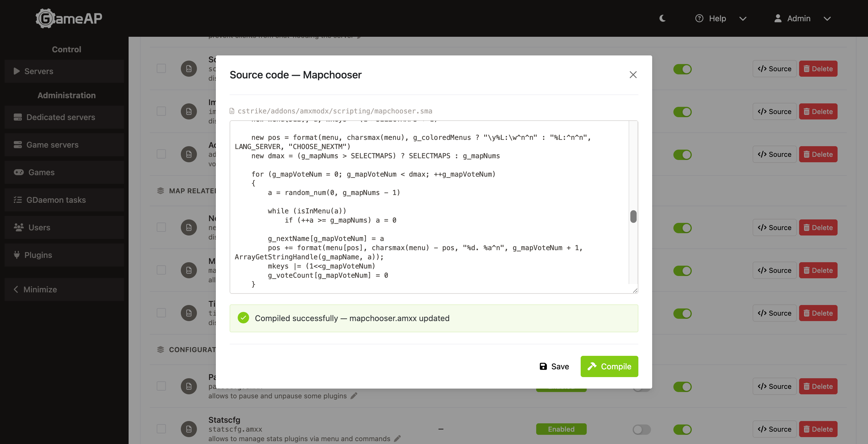Image resolution: width=868 pixels, height=444 pixels.
Task: Click the layers icon beside MAP RELATED
Action: 160,191
